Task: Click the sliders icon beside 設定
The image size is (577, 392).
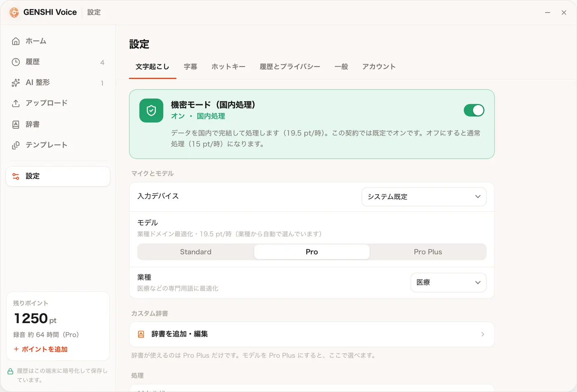Action: (x=16, y=176)
